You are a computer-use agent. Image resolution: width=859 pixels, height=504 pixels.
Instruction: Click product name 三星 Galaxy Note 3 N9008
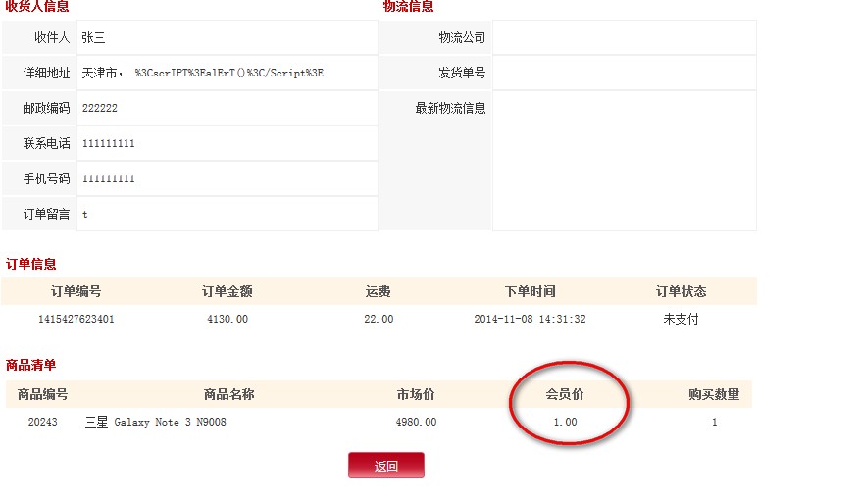click(156, 422)
